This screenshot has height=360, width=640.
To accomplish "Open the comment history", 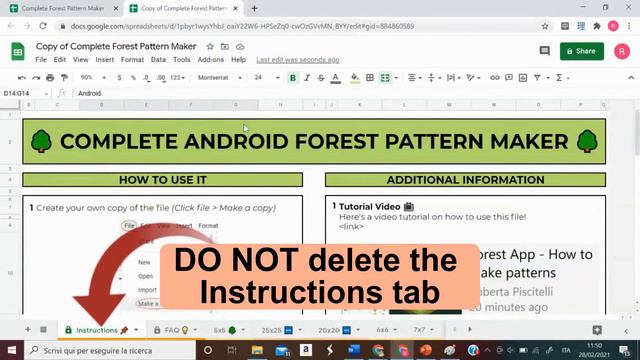I will (544, 51).
